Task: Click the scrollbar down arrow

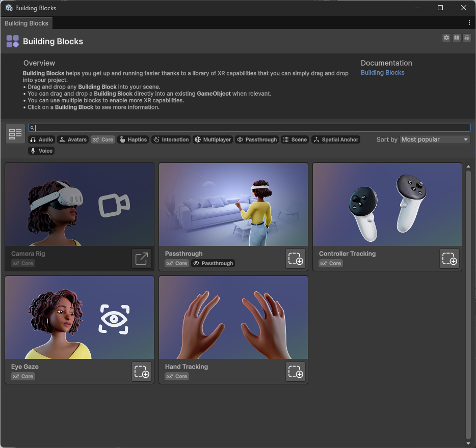Action: point(468,444)
